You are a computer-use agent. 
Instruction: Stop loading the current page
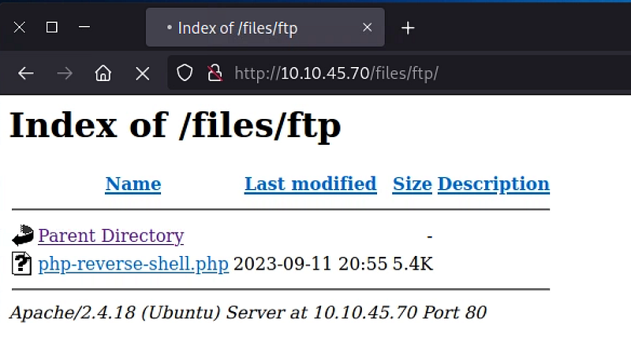[x=143, y=73]
